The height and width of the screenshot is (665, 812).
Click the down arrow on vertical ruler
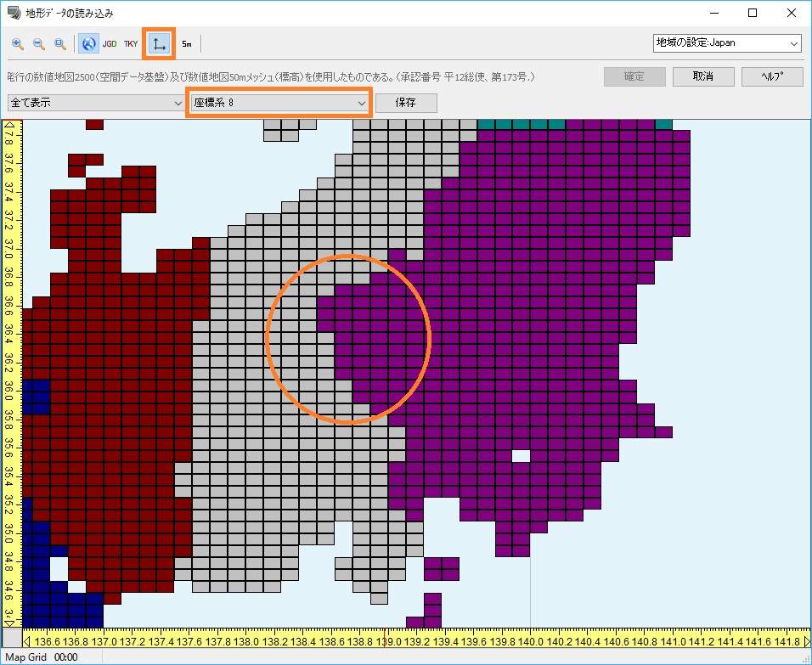point(8,623)
